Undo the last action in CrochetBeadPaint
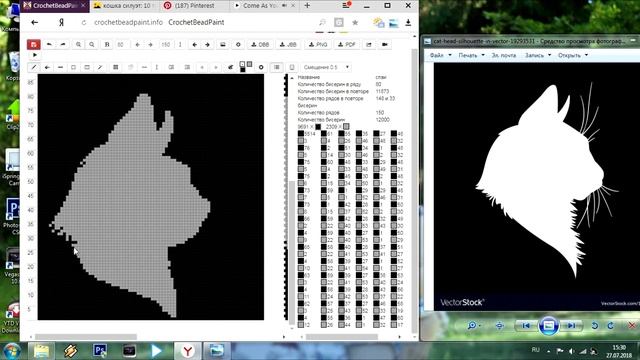 point(49,44)
